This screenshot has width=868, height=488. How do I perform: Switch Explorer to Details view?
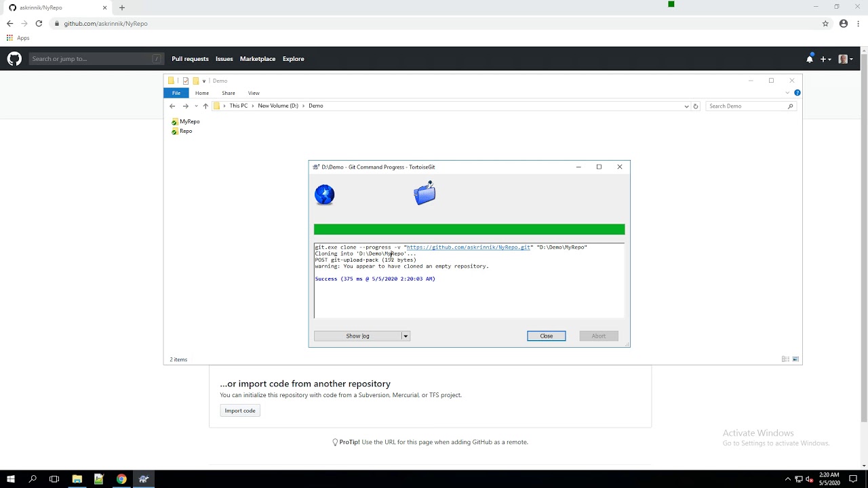tap(785, 359)
